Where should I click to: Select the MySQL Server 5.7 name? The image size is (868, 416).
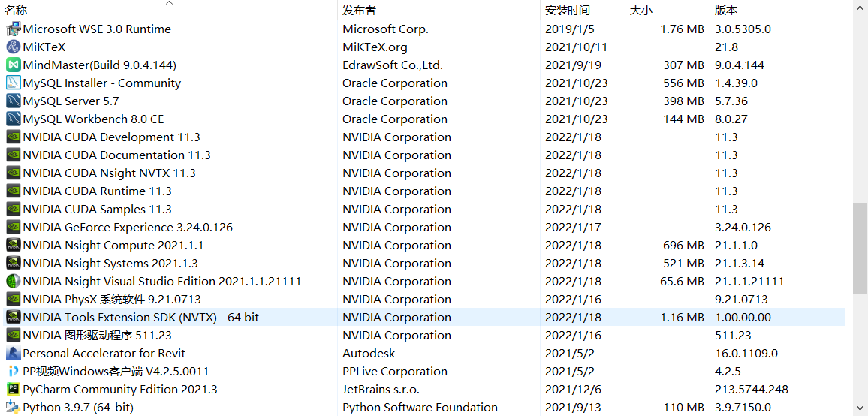[71, 101]
